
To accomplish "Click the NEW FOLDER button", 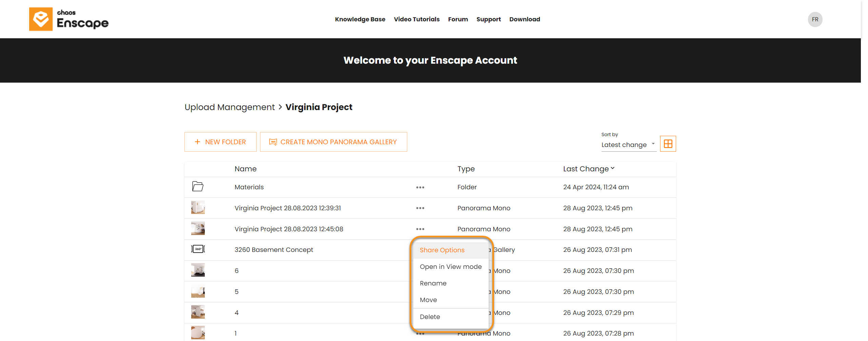I will pos(220,142).
